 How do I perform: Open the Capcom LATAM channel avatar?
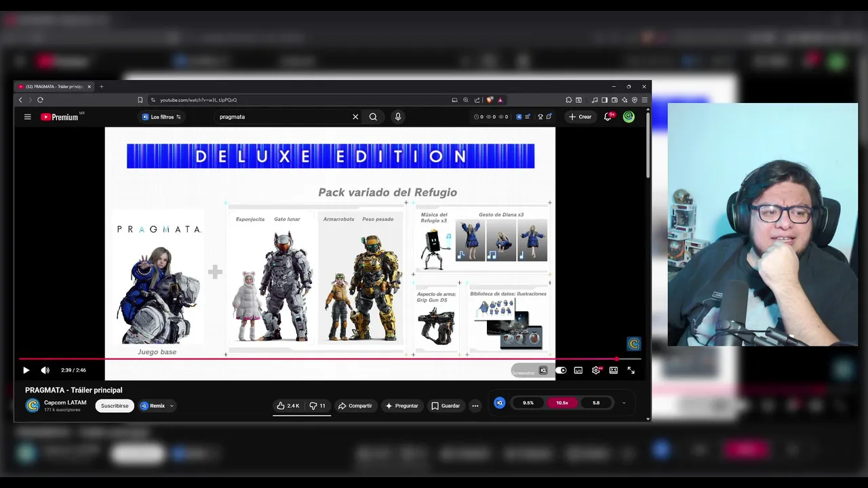32,405
